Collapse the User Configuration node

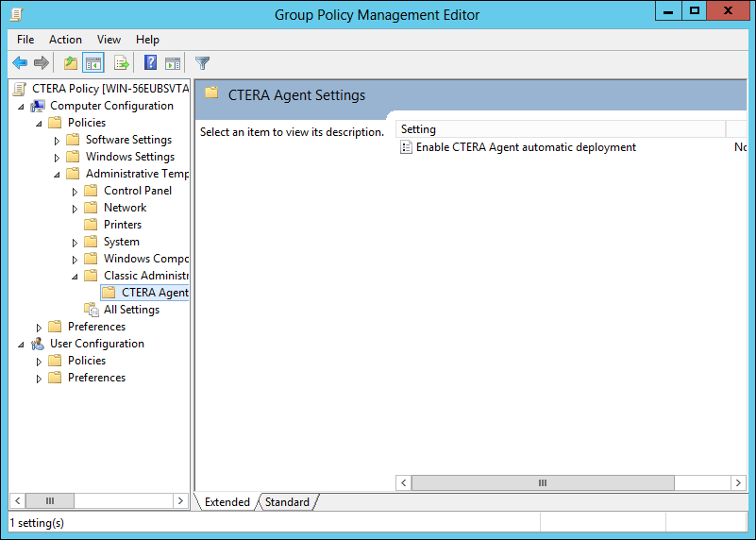coord(21,345)
